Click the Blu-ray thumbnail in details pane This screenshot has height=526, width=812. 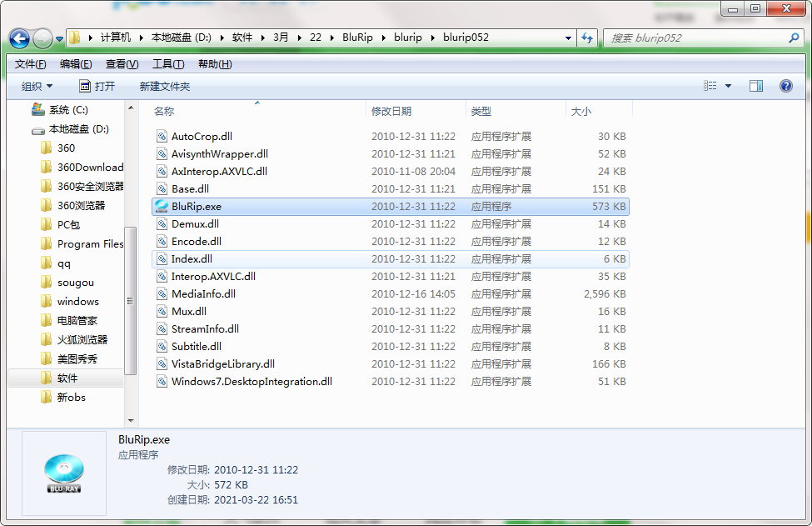(x=64, y=473)
